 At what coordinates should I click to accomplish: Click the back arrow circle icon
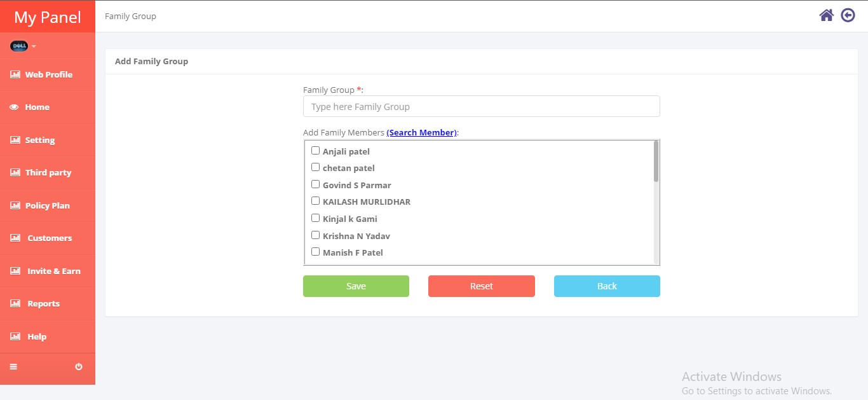[848, 15]
